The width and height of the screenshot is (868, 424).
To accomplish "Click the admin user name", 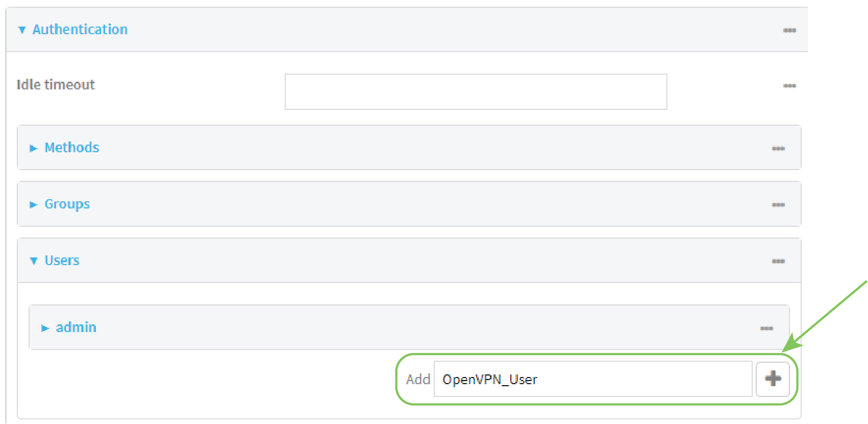I will [76, 327].
